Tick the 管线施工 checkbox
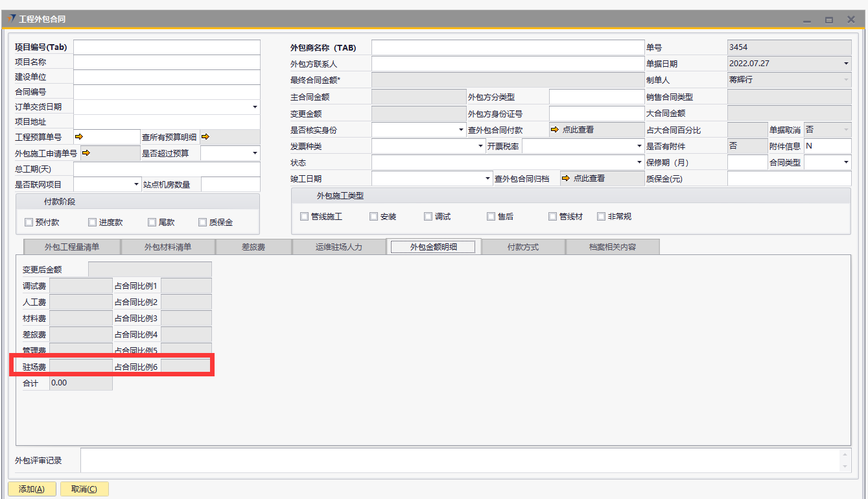 305,217
